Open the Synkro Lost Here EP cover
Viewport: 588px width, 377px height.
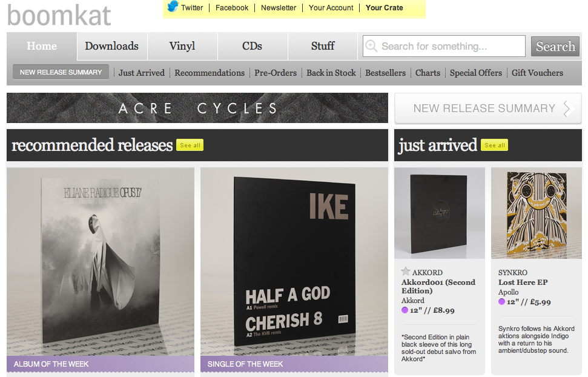click(x=537, y=213)
